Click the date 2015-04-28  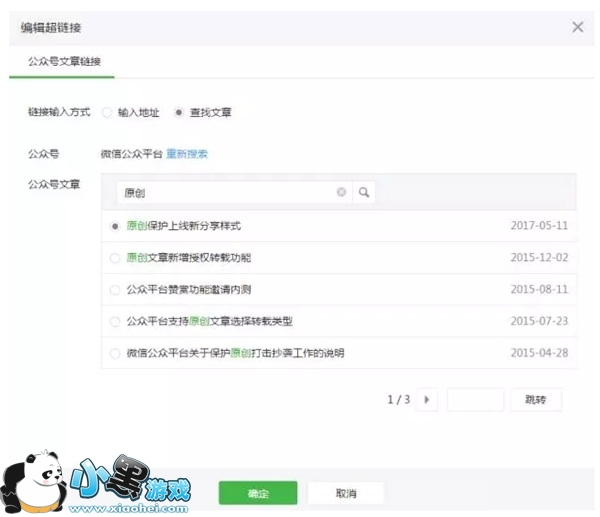pos(539,352)
